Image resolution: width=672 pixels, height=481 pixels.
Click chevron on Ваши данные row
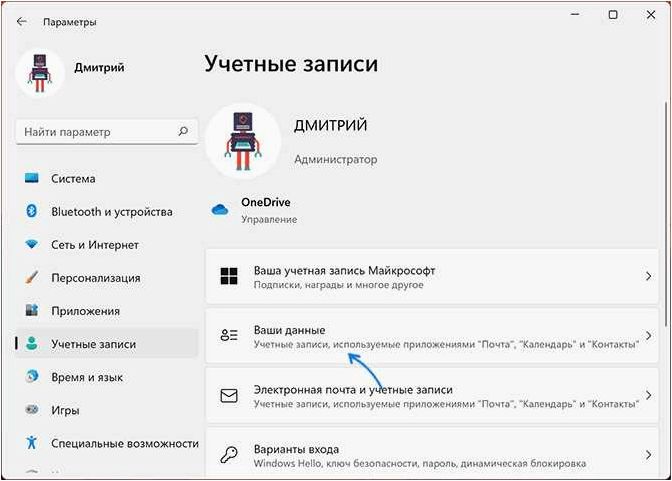(x=648, y=335)
